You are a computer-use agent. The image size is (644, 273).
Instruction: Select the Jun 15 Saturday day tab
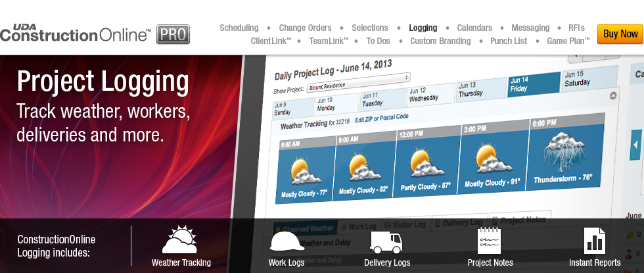590,78
